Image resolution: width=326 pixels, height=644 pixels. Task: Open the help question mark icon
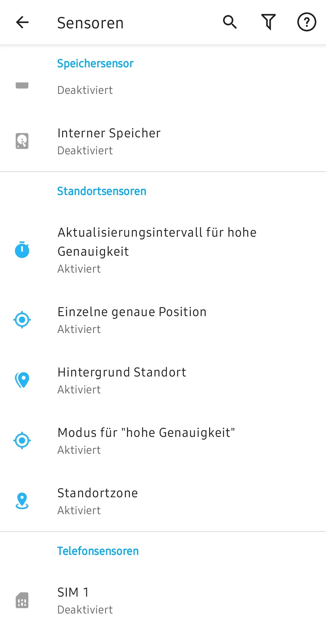pos(307,22)
